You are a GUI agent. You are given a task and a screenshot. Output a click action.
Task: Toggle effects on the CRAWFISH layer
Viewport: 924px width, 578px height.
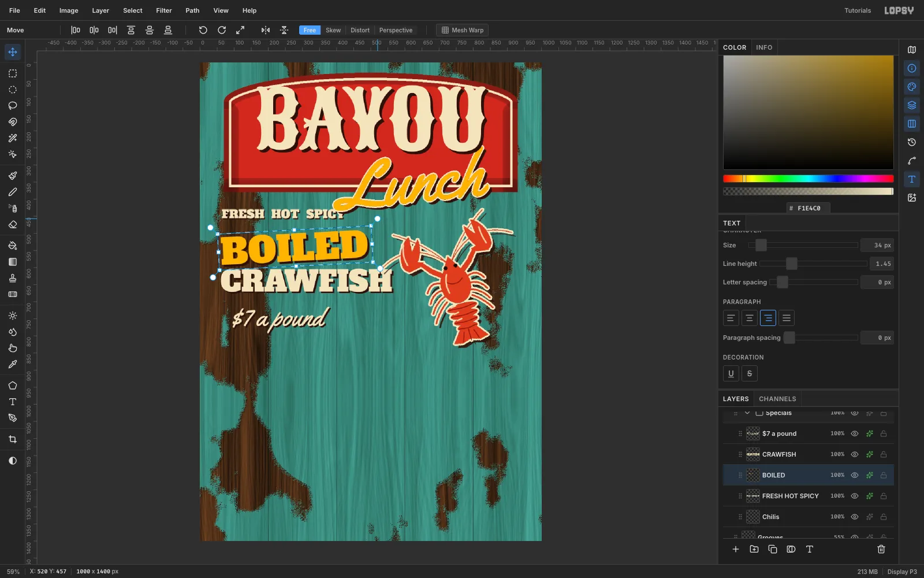click(x=869, y=454)
